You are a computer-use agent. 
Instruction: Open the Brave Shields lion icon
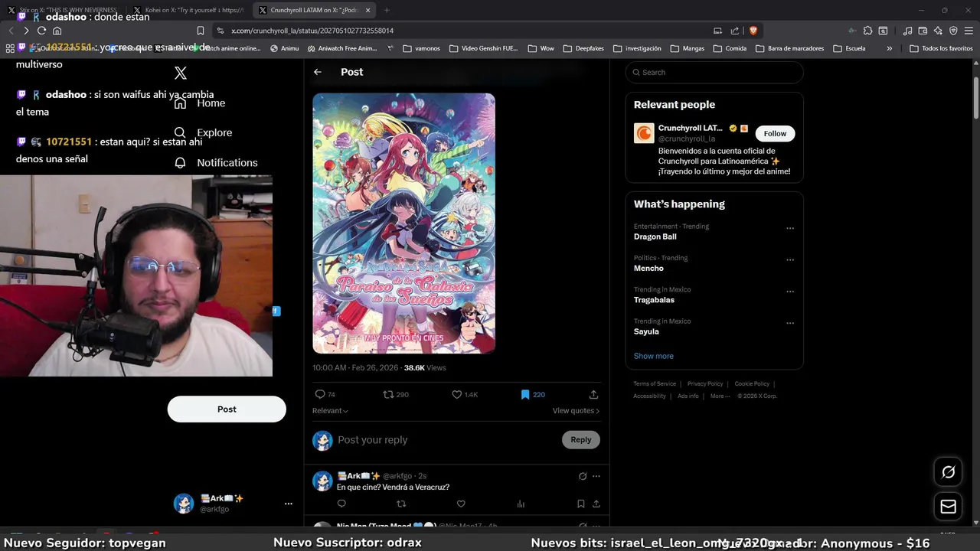753,31
